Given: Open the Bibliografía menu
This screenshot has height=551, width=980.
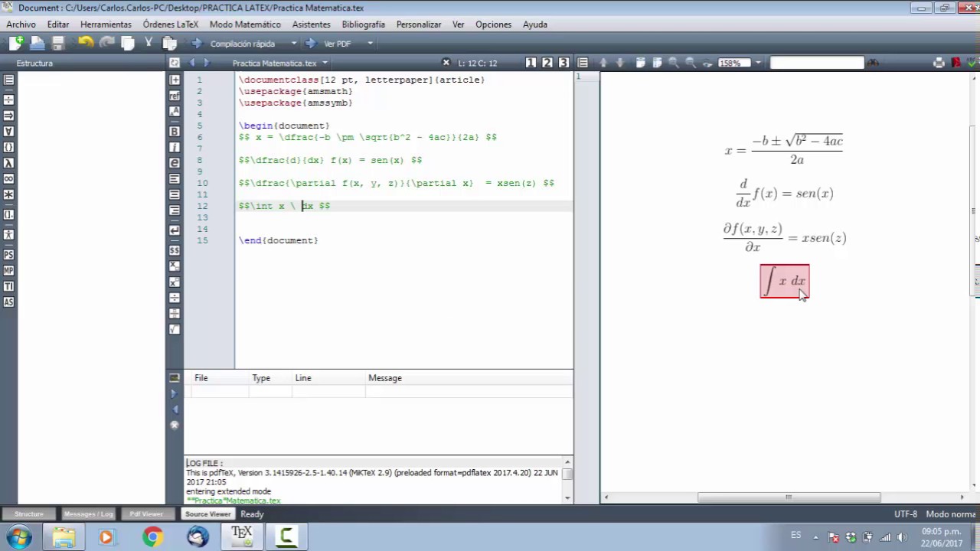Looking at the screenshot, I should (x=363, y=24).
